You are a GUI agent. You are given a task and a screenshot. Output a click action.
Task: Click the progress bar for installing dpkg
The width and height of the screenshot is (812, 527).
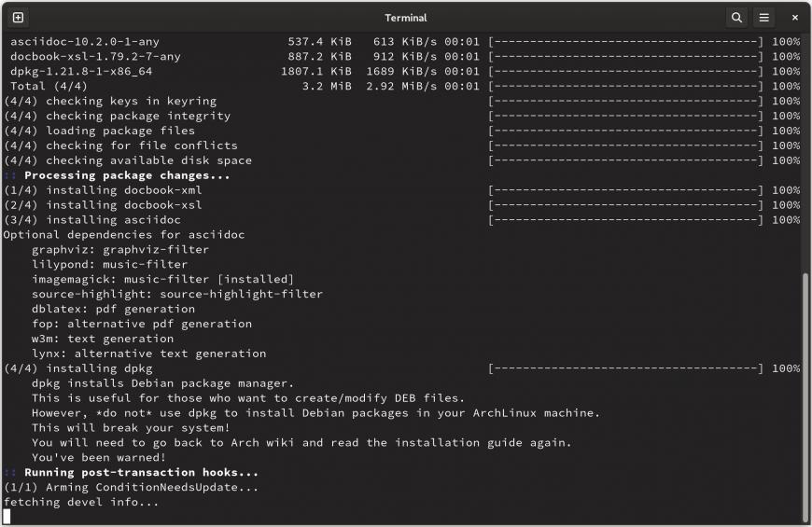pyautogui.click(x=625, y=368)
